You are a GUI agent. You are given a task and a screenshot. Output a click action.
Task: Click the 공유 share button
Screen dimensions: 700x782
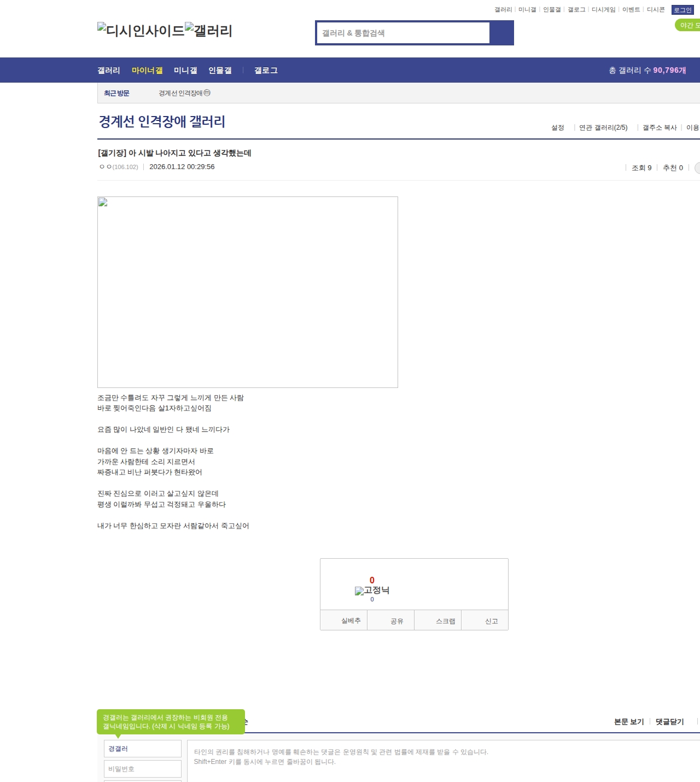tap(391, 621)
